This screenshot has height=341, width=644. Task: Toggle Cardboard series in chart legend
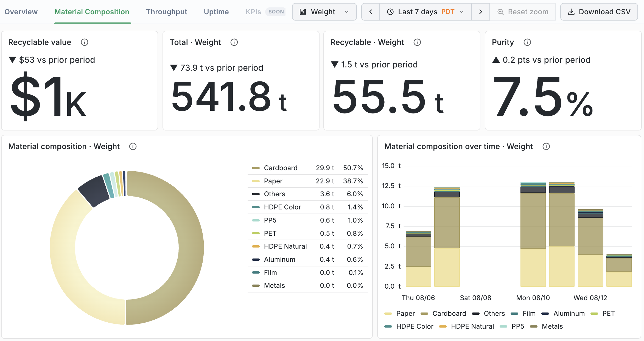(443, 313)
